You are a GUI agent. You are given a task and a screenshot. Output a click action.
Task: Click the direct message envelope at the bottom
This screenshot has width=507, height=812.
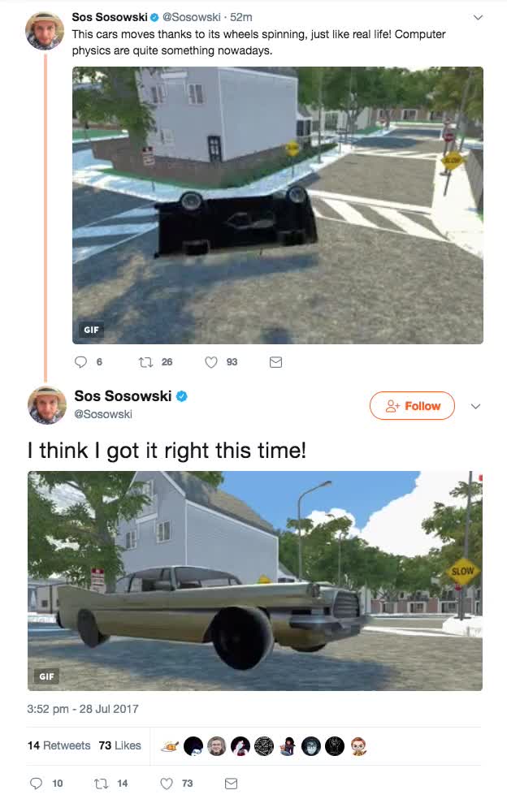tap(232, 783)
